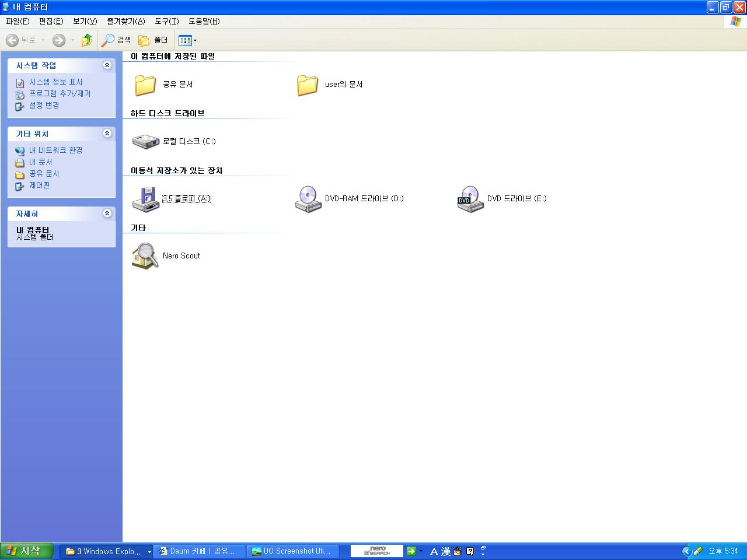
Task: Select the 3.5 Floppy (A:) drive icon
Action: click(x=145, y=199)
